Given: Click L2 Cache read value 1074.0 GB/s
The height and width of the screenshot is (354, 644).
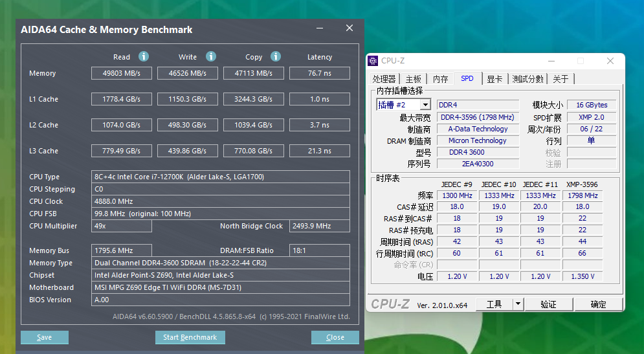Looking at the screenshot, I should click(122, 125).
